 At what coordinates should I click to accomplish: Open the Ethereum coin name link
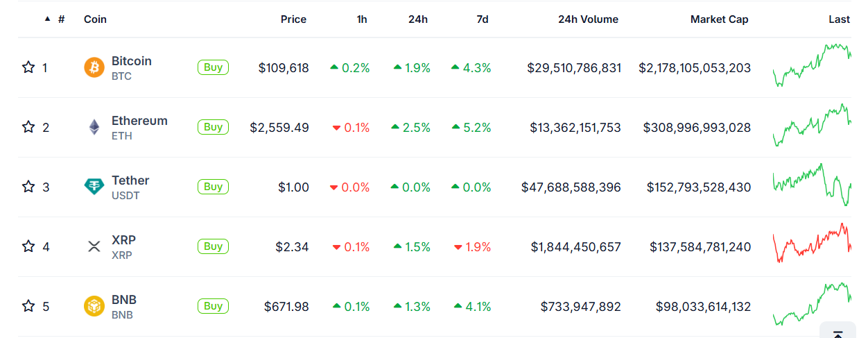139,121
